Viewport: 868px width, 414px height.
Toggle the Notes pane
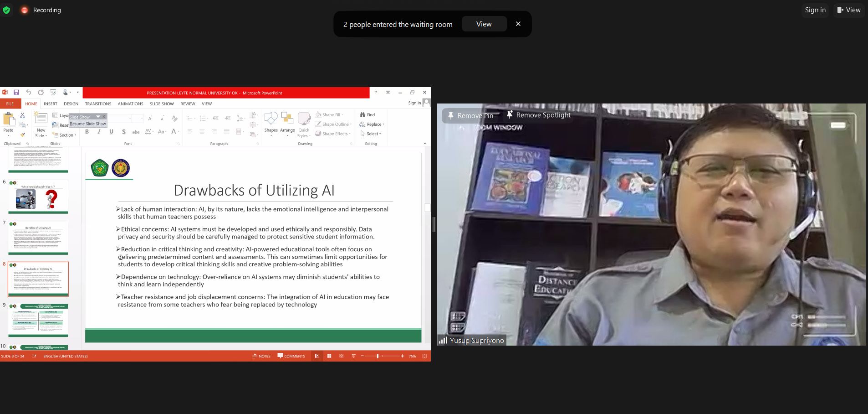tap(261, 356)
